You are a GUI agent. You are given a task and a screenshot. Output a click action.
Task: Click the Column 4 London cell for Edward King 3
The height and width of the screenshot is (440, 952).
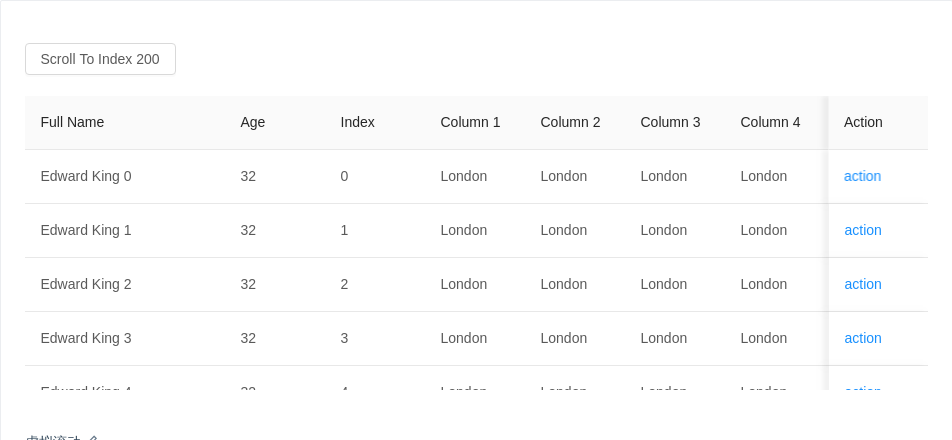(x=763, y=338)
